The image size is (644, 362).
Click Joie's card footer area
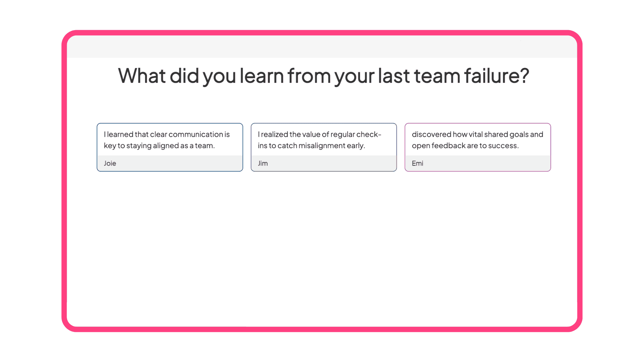pos(170,164)
